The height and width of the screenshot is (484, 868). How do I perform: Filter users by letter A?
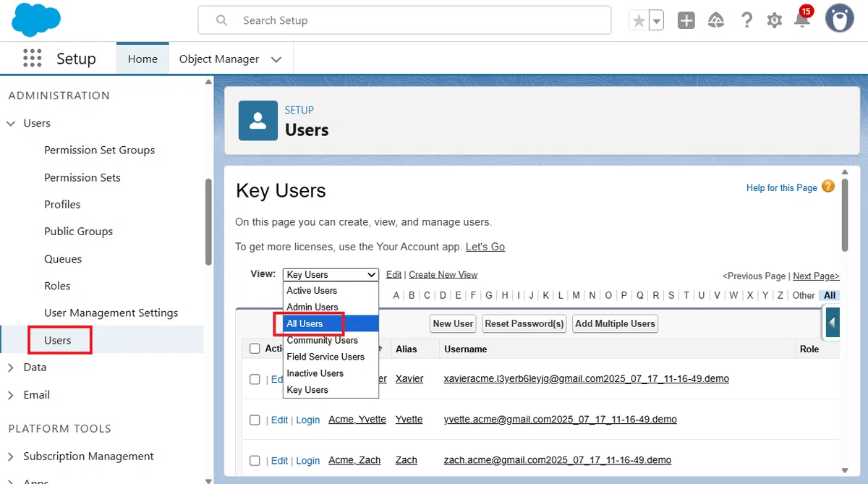click(x=396, y=295)
